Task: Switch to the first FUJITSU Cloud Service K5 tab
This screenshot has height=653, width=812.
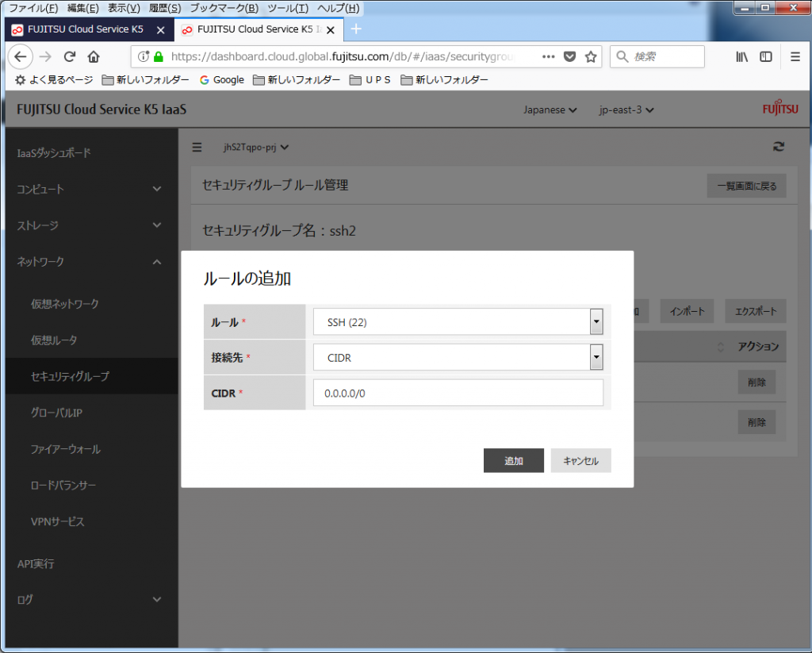Action: (x=86, y=29)
